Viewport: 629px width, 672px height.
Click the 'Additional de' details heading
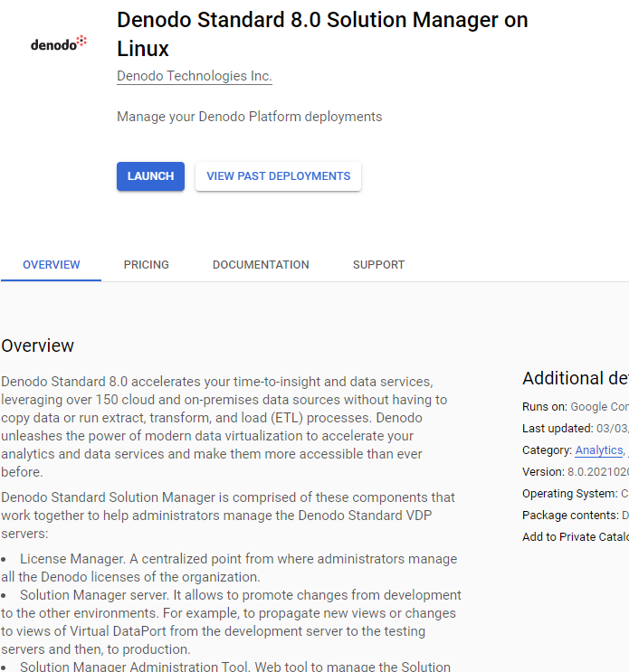[x=576, y=378]
